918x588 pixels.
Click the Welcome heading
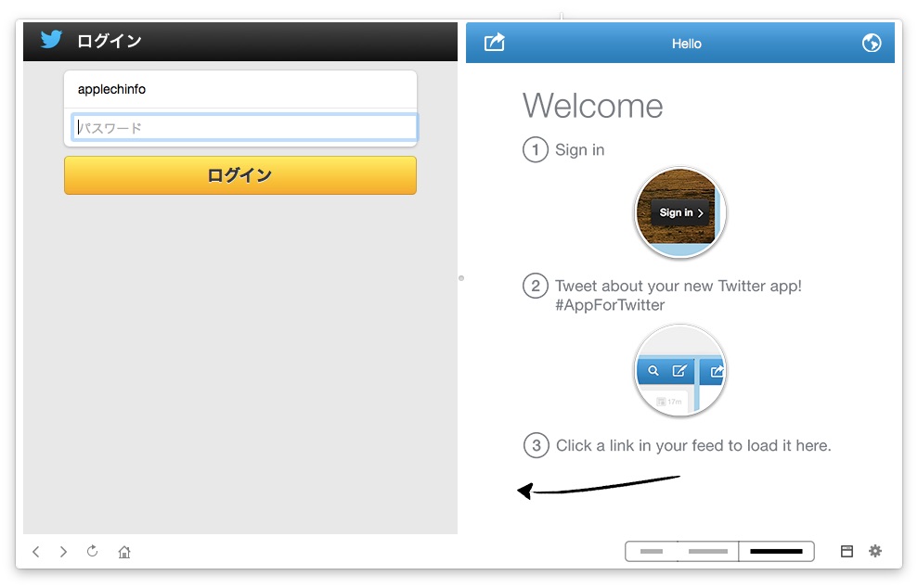pyautogui.click(x=592, y=106)
